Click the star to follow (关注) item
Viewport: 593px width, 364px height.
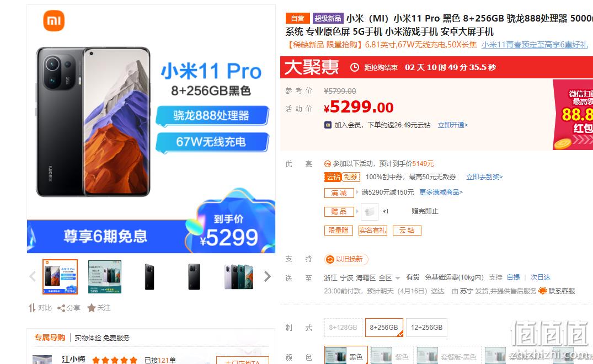(x=91, y=308)
